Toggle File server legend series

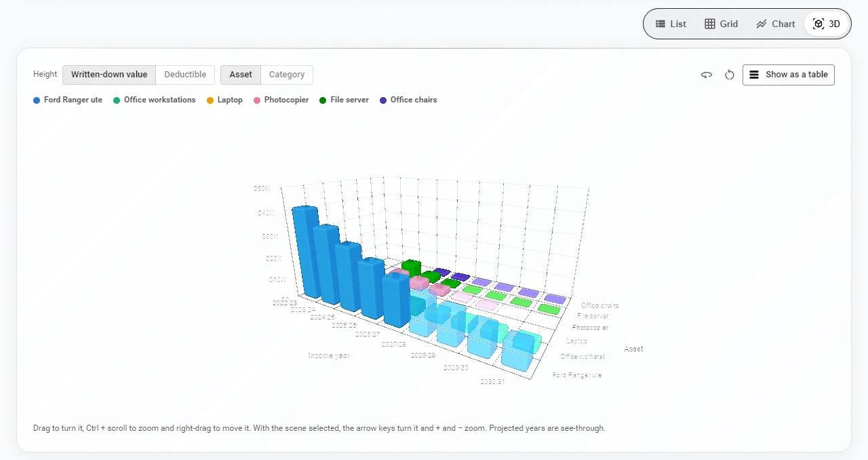[x=344, y=100]
